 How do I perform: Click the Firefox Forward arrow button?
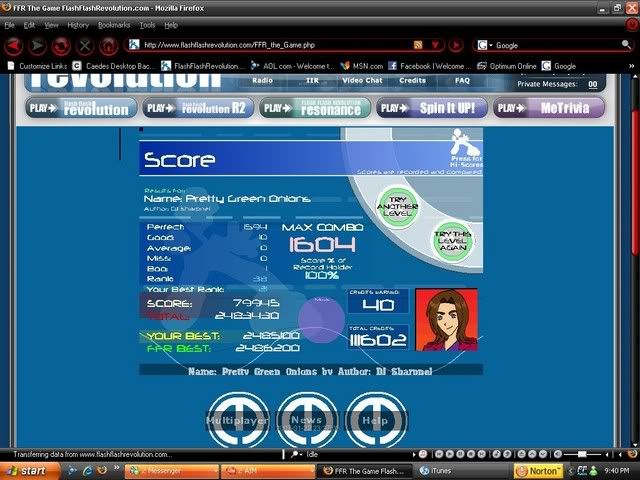tap(37, 46)
